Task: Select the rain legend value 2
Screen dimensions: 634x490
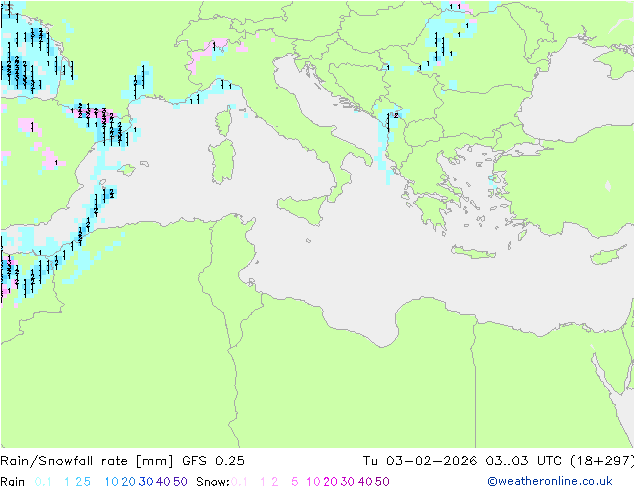Action: click(78, 482)
